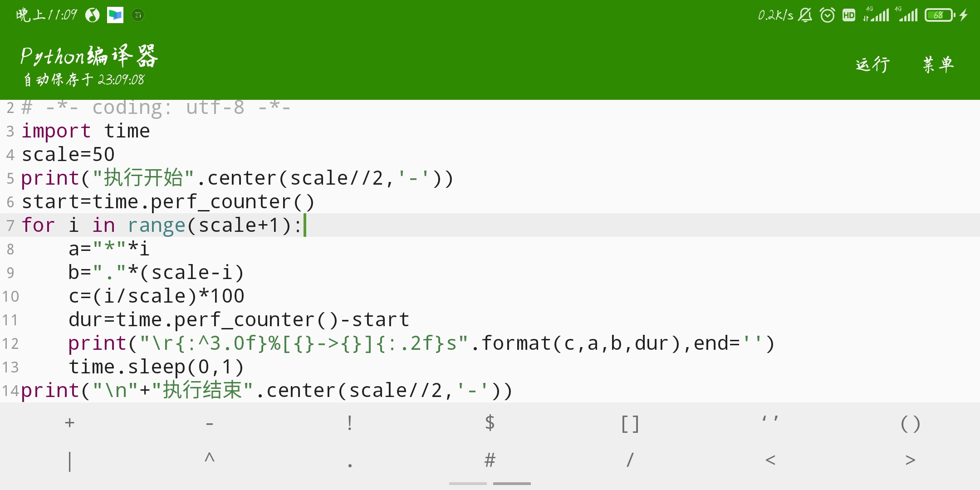980x490 pixels.
Task: Insert a plus symbol from shortcut bar
Action: [69, 423]
